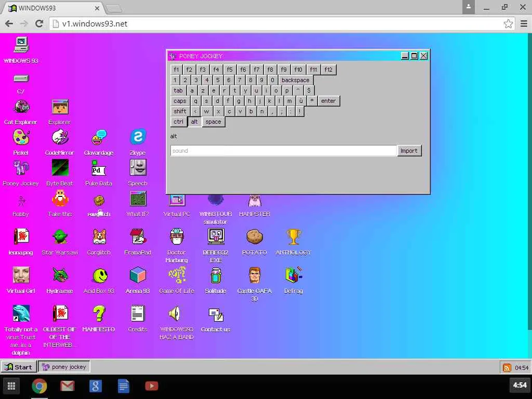Click the RSS feed tray icon
The height and width of the screenshot is (399, 532).
point(507,367)
